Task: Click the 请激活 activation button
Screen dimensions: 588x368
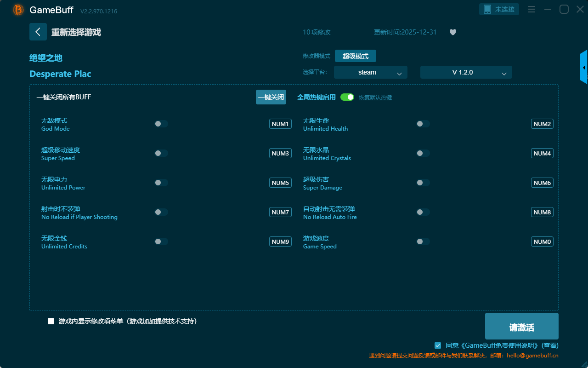Action: pyautogui.click(x=521, y=327)
